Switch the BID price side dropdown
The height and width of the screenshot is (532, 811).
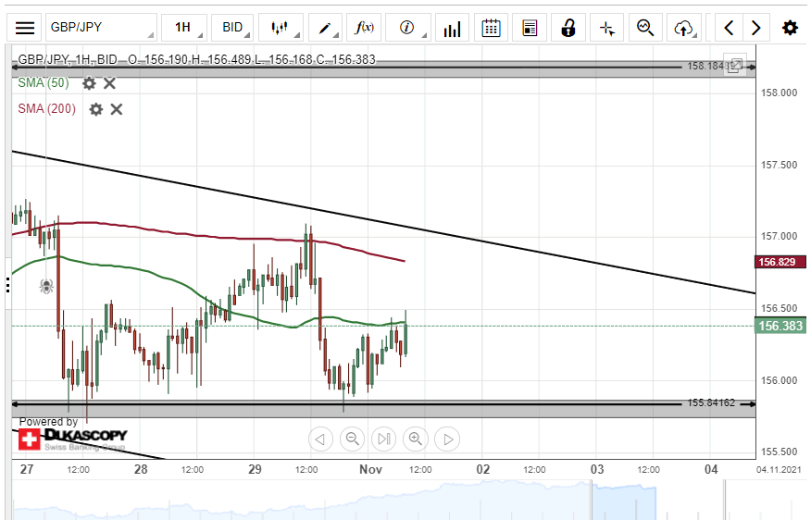[x=232, y=28]
